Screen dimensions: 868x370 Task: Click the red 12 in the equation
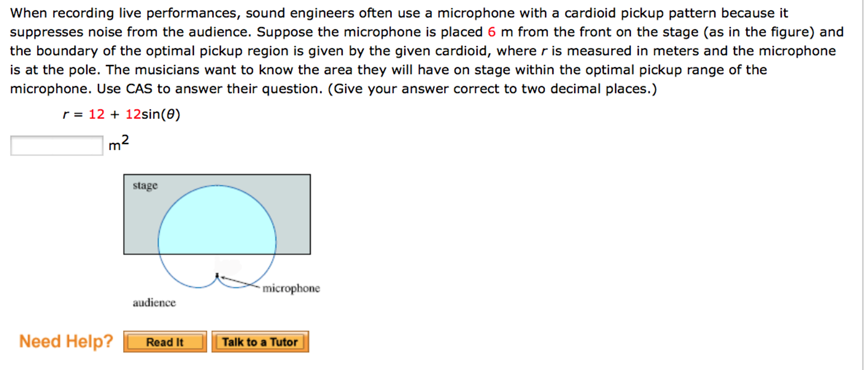click(97, 114)
